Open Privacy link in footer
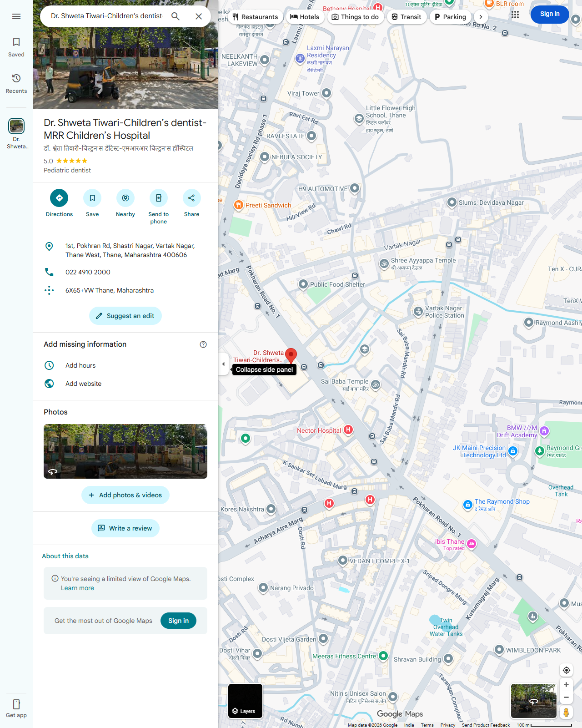The height and width of the screenshot is (728, 582). [448, 725]
